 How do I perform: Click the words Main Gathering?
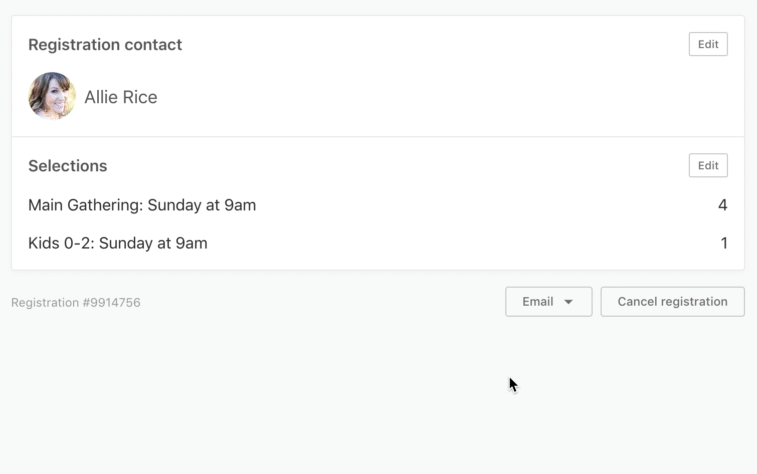(85, 205)
